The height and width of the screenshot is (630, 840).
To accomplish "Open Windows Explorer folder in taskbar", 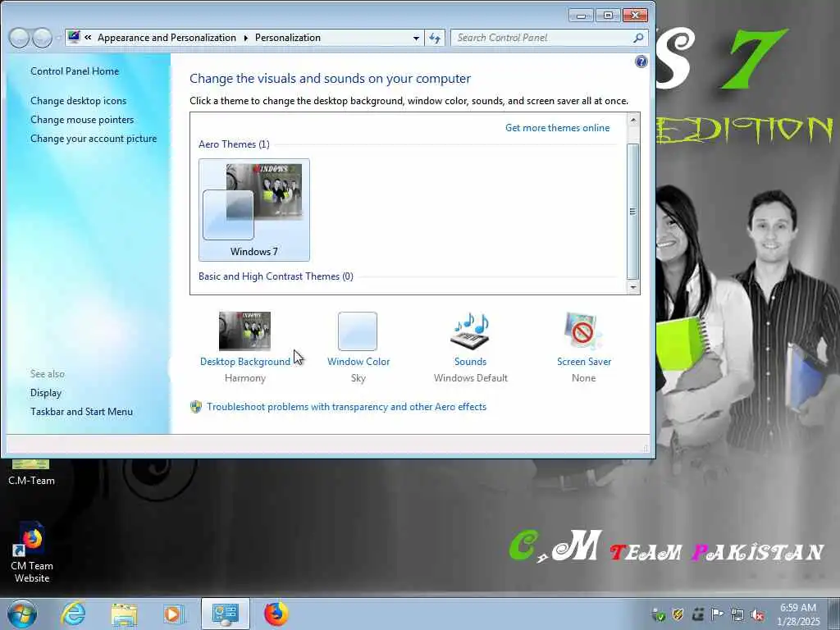I will (x=125, y=614).
